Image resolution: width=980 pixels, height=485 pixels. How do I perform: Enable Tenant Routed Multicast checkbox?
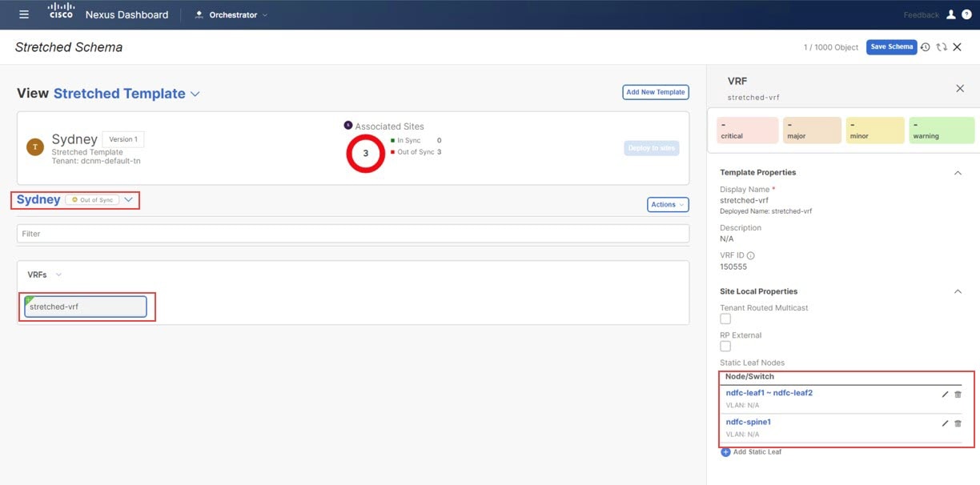pos(725,319)
